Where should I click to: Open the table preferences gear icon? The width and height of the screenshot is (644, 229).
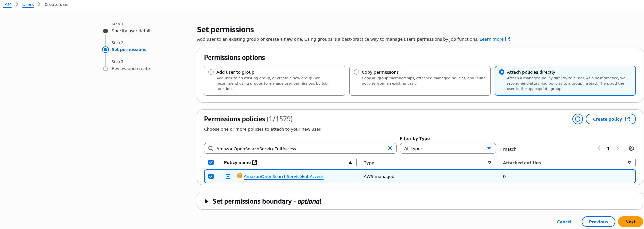pos(631,148)
